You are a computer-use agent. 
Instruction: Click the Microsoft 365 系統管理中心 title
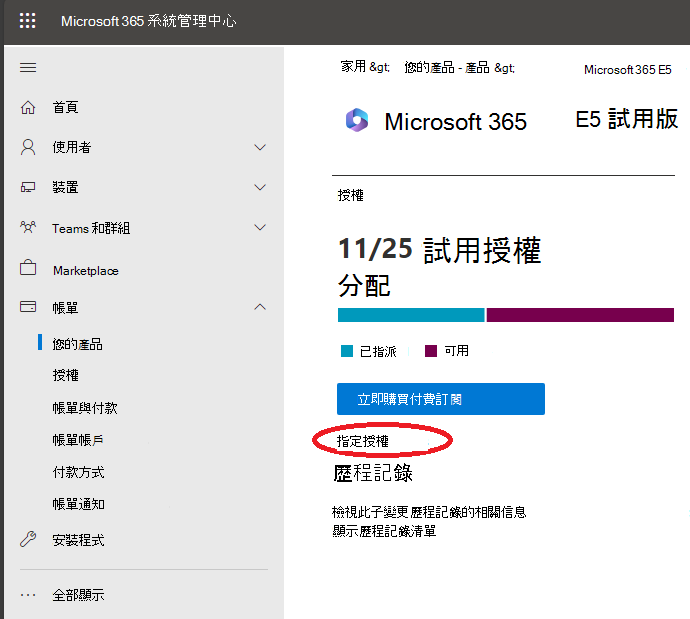coord(148,21)
